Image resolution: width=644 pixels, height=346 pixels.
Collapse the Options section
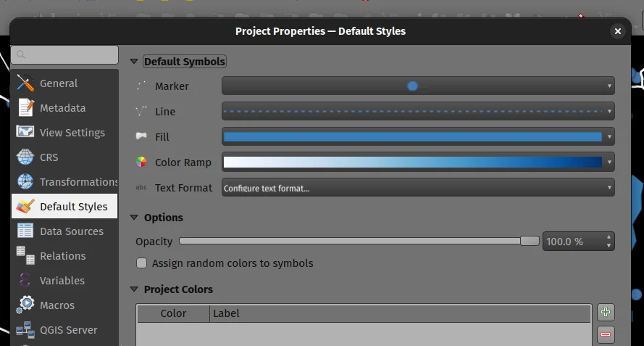coord(134,218)
